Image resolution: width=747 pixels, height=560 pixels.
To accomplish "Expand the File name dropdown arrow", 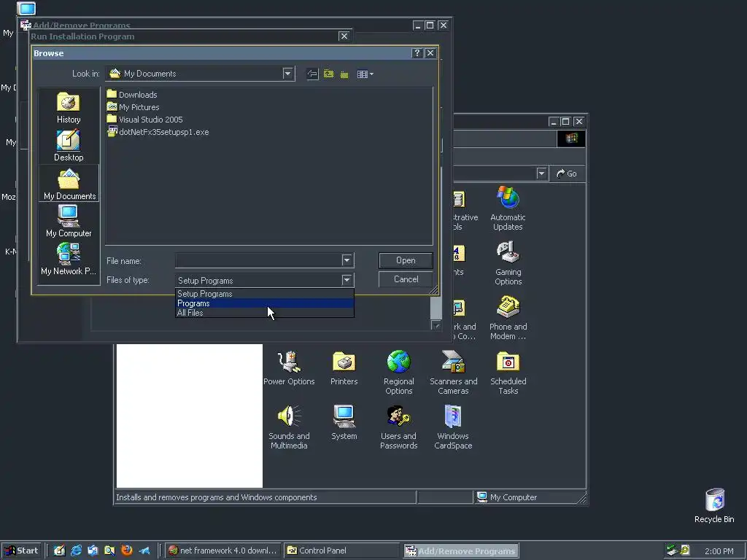I will pyautogui.click(x=347, y=260).
